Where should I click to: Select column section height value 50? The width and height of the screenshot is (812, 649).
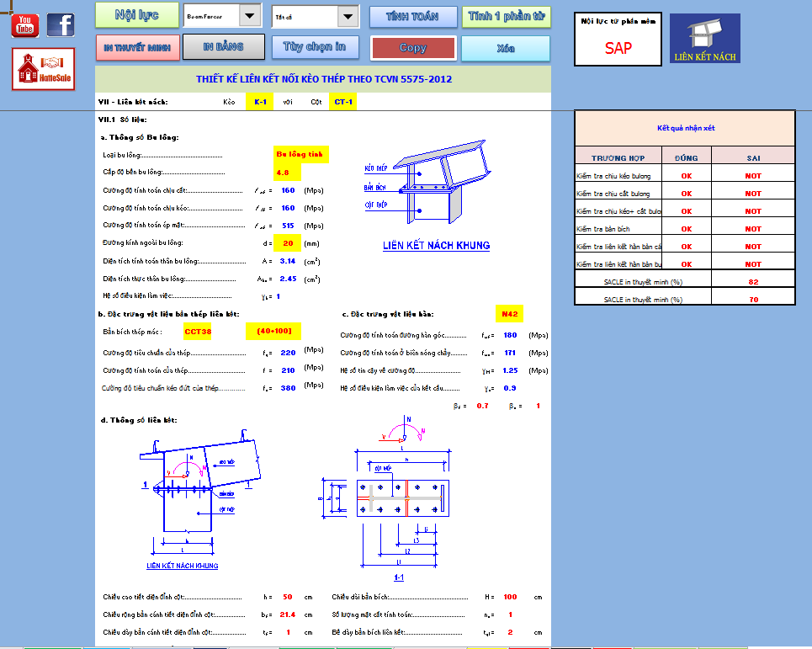pos(288,597)
